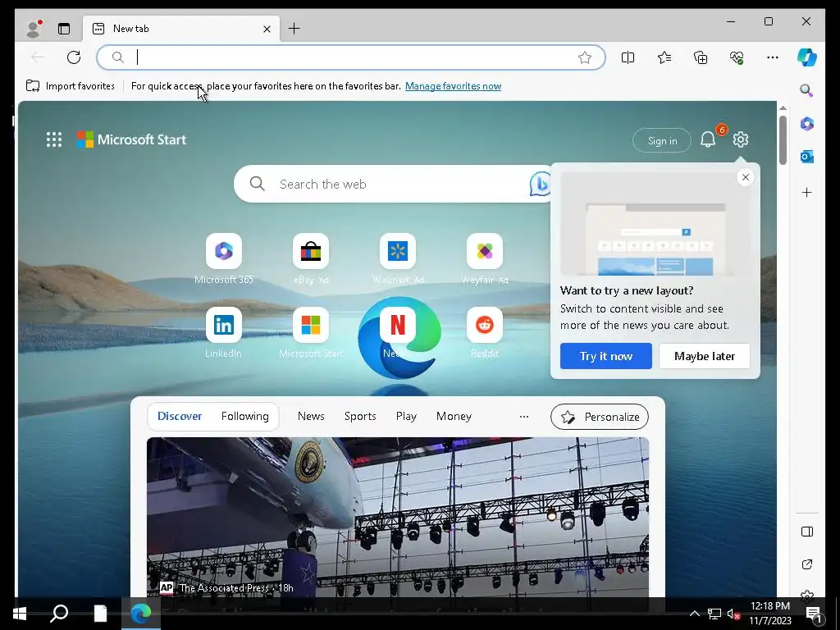Open the Copilot sidebar icon

807,57
